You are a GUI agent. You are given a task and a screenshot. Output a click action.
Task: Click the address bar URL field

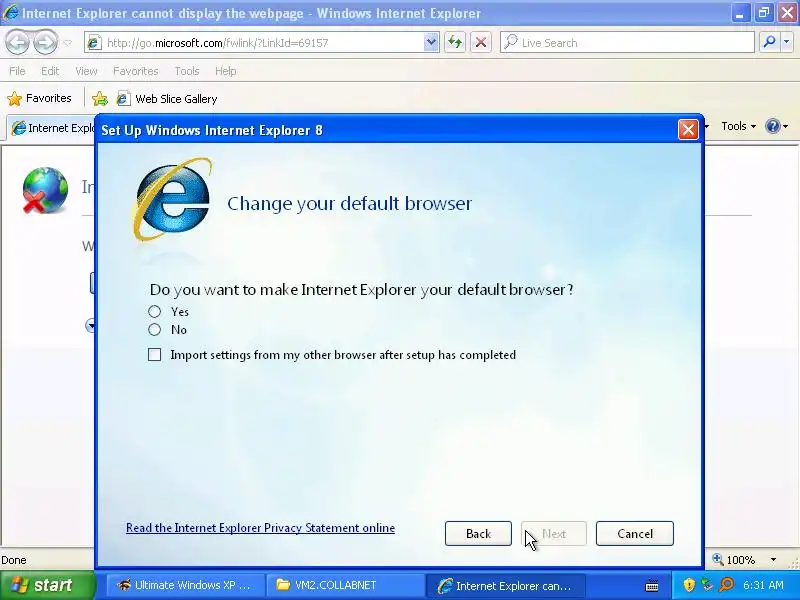click(x=262, y=43)
